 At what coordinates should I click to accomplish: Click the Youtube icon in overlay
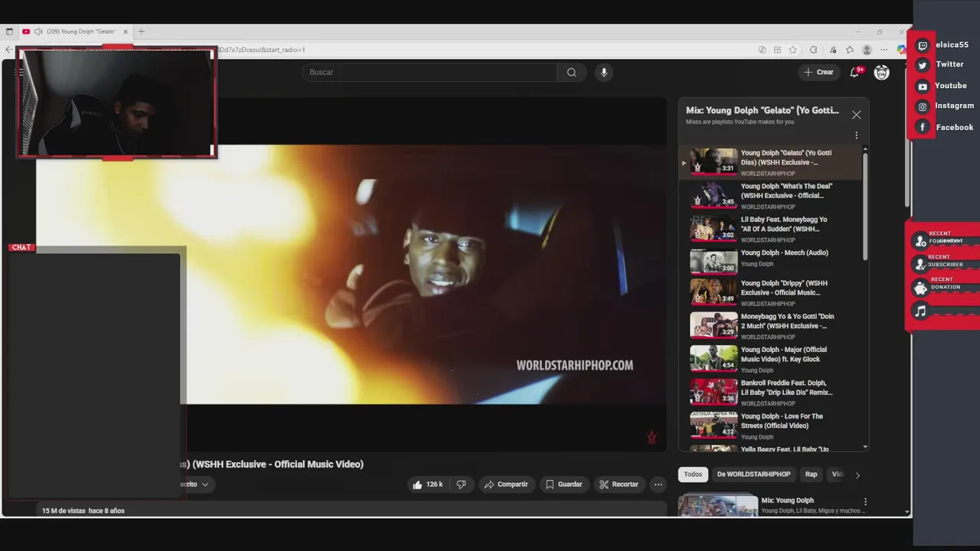coord(923,86)
